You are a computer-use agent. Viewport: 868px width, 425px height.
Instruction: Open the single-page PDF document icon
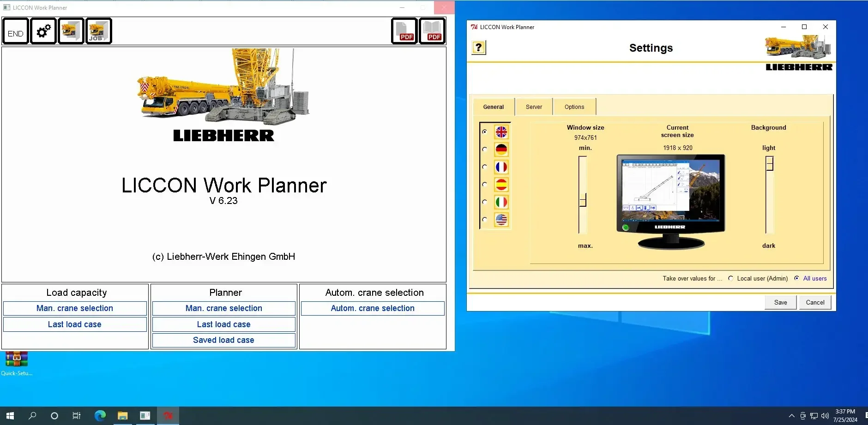click(404, 31)
